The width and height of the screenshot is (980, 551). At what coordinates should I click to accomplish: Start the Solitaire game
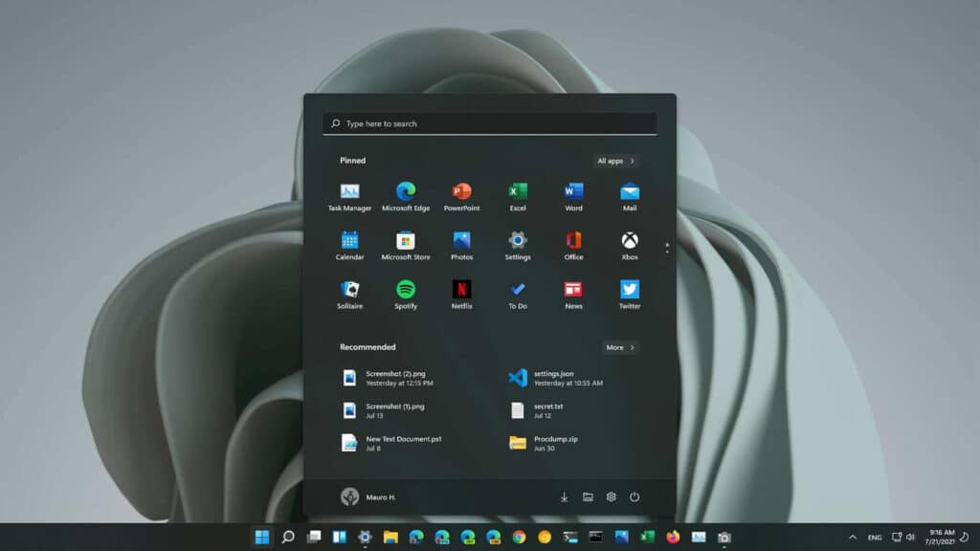click(349, 295)
